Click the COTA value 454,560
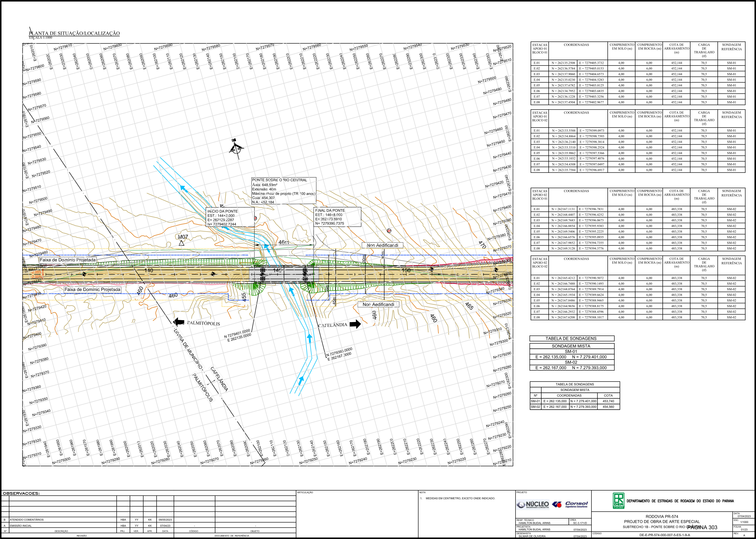Viewport: 756px width, 539px height. pos(608,407)
